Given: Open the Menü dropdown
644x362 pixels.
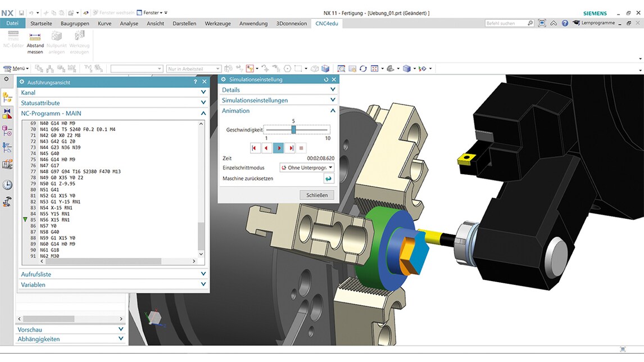Looking at the screenshot, I should 16,69.
